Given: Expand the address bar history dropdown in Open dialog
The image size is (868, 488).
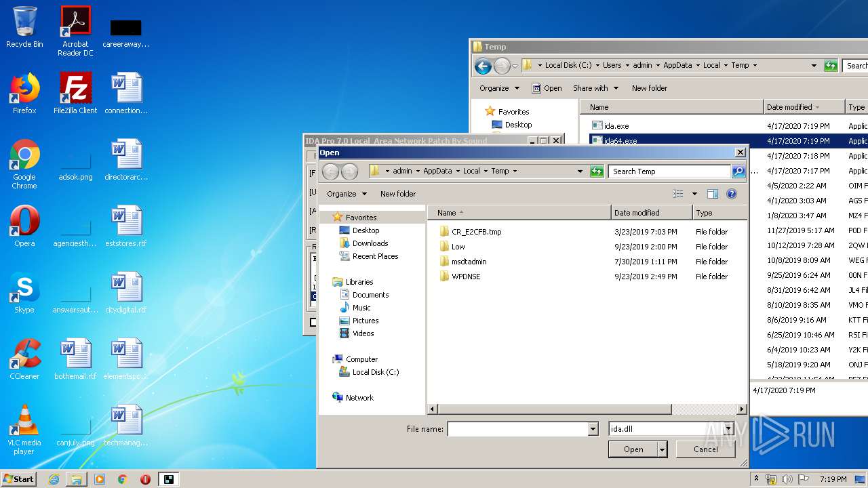Looking at the screenshot, I should (x=580, y=171).
